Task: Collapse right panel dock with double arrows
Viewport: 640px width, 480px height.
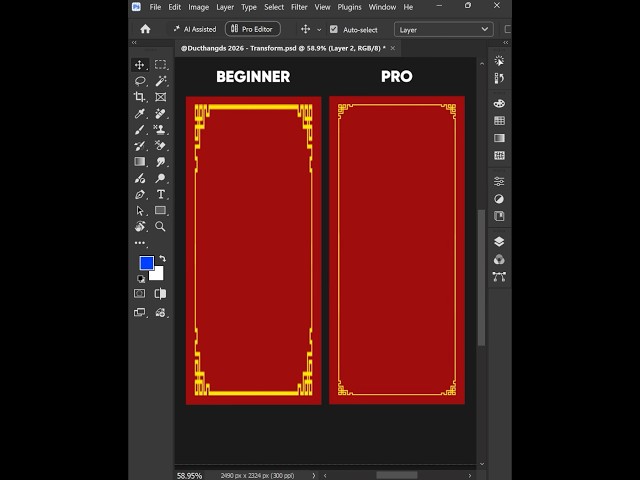Action: click(506, 42)
